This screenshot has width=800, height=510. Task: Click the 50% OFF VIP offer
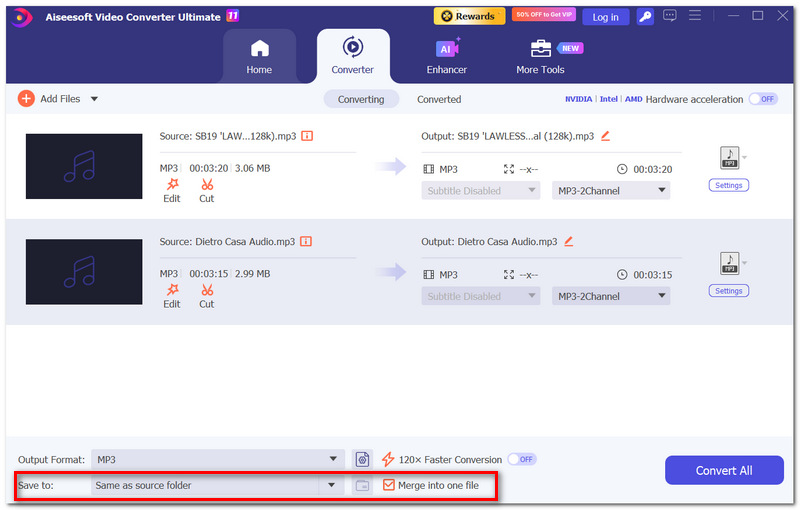click(543, 15)
